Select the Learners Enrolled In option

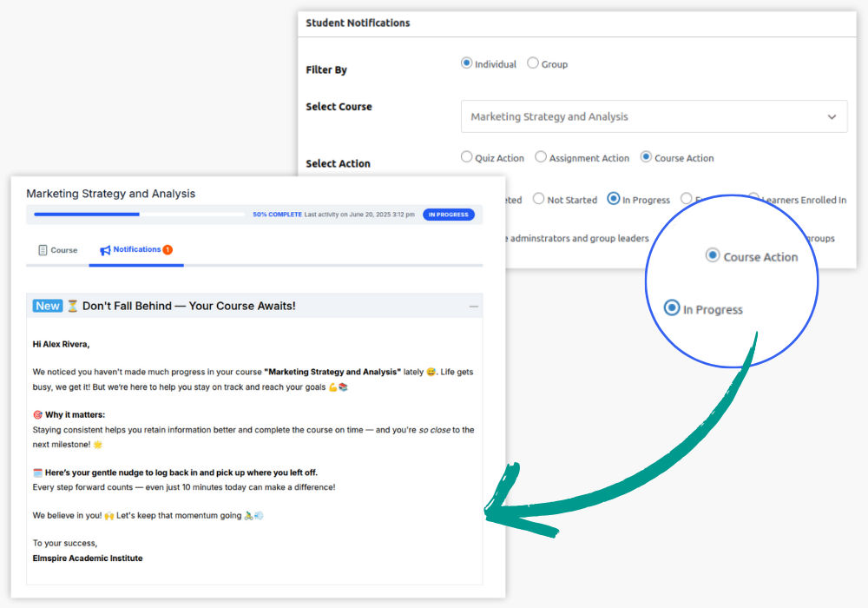(x=753, y=199)
